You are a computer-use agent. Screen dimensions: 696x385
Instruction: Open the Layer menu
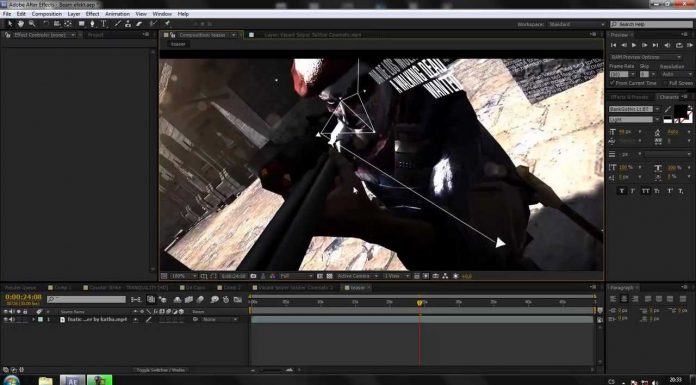[74, 14]
